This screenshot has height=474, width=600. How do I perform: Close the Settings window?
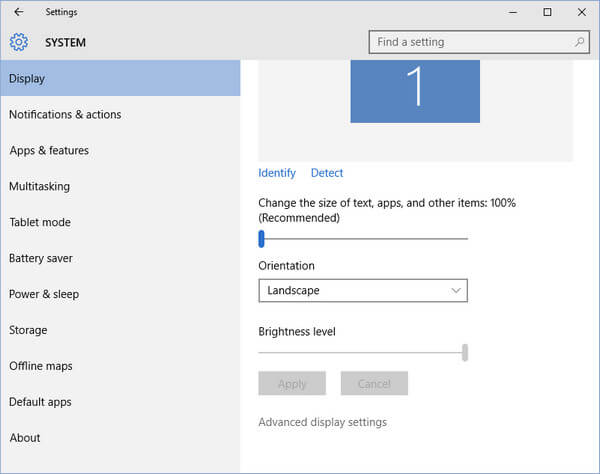(582, 12)
